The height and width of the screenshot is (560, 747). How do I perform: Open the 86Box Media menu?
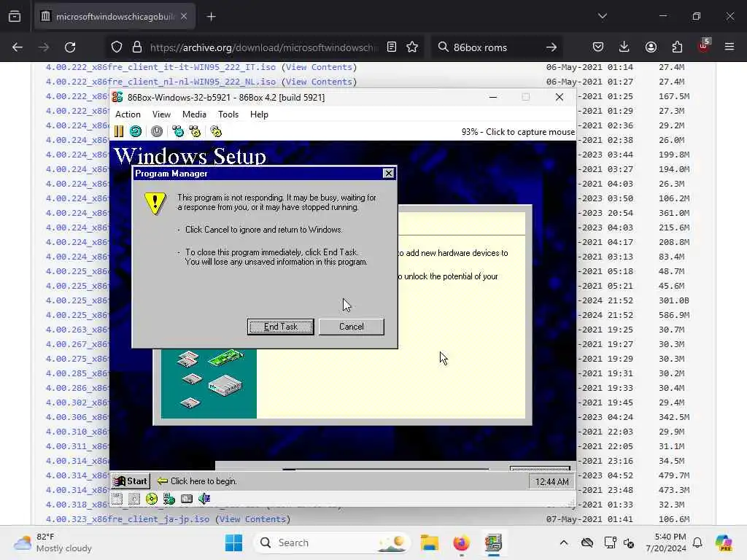[x=194, y=114]
